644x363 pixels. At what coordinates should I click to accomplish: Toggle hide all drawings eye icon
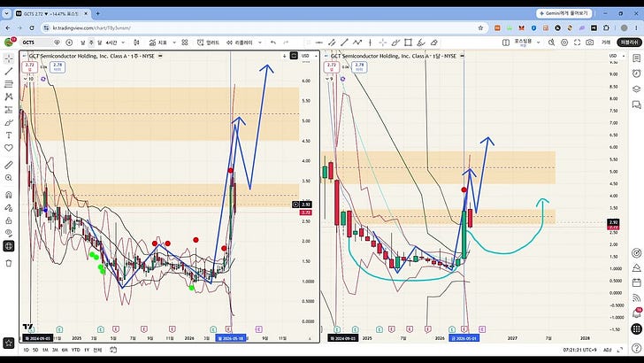click(9, 233)
